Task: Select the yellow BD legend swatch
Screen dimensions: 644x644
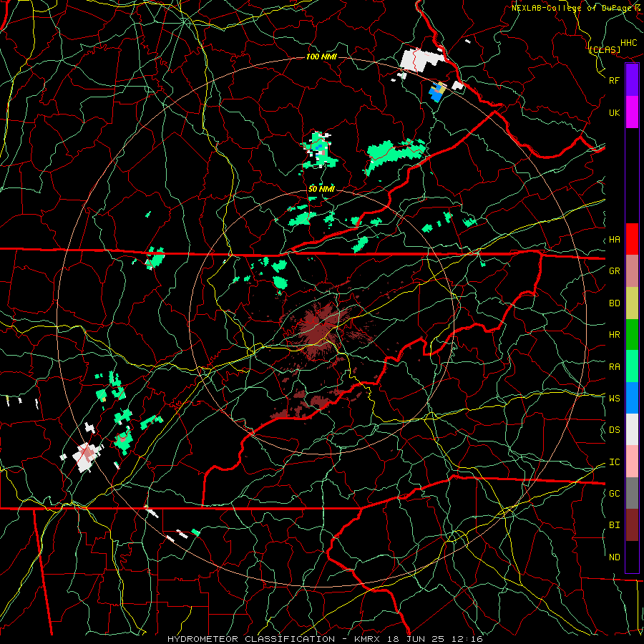Action: 632,303
